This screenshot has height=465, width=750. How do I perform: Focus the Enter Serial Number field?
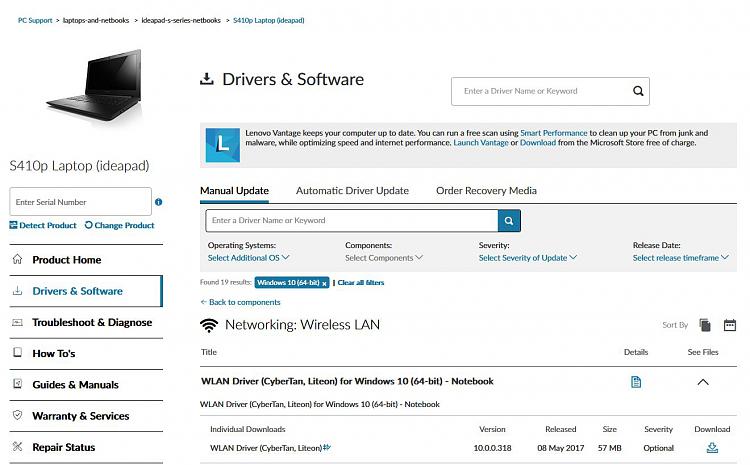pos(80,201)
